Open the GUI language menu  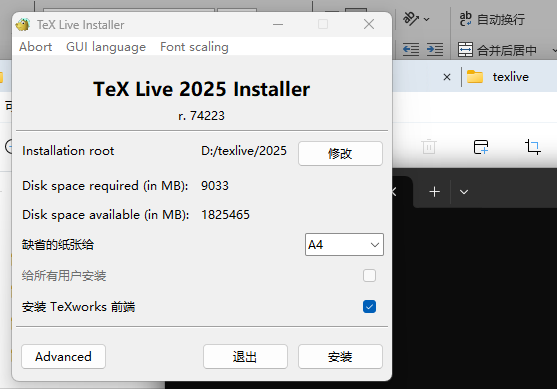106,47
